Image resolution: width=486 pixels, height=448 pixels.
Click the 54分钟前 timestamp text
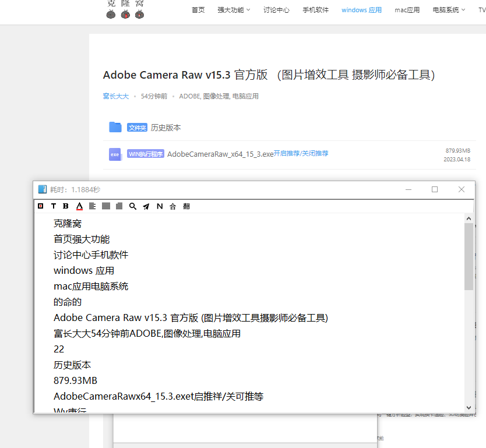[154, 96]
